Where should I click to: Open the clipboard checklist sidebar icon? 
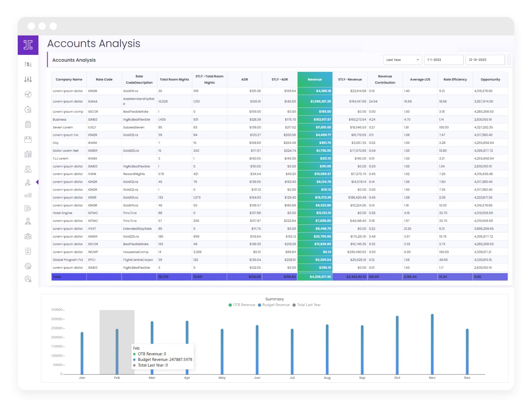[28, 124]
